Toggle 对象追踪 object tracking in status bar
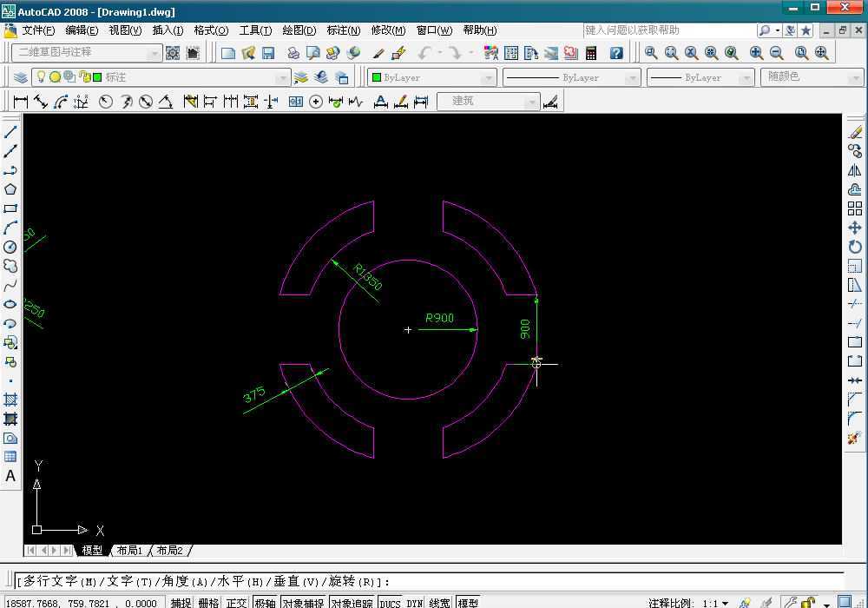The height and width of the screenshot is (608, 868). (x=352, y=603)
